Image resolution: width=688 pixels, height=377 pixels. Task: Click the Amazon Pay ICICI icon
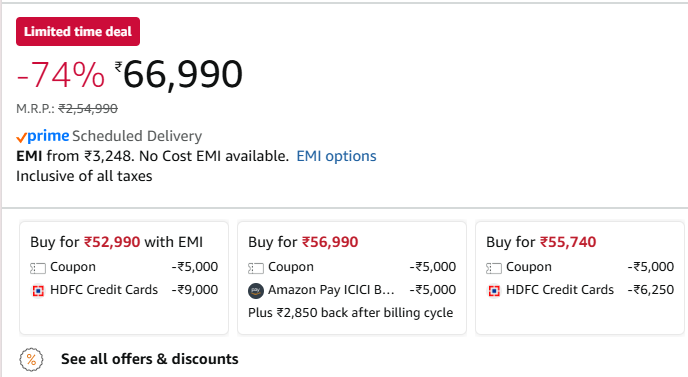click(256, 291)
